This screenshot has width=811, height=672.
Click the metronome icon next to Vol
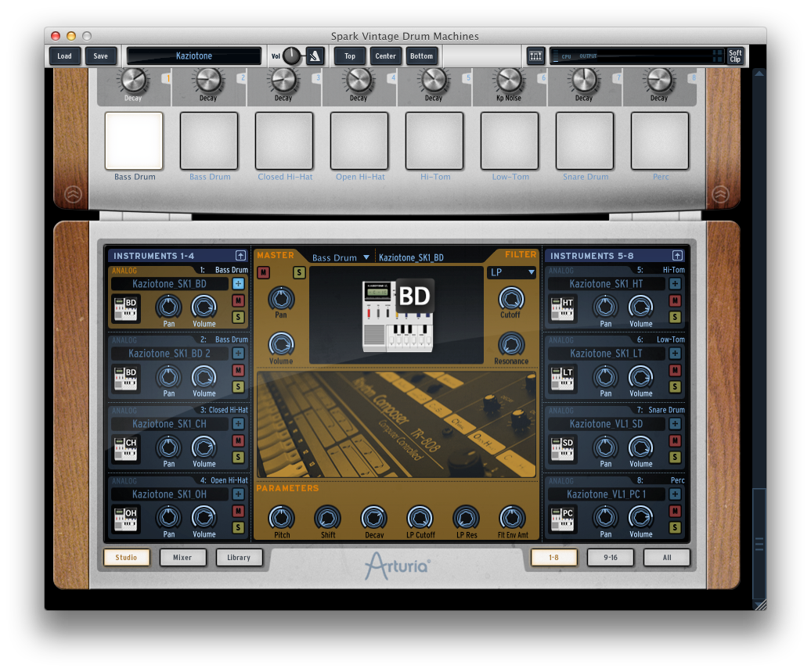tap(315, 56)
